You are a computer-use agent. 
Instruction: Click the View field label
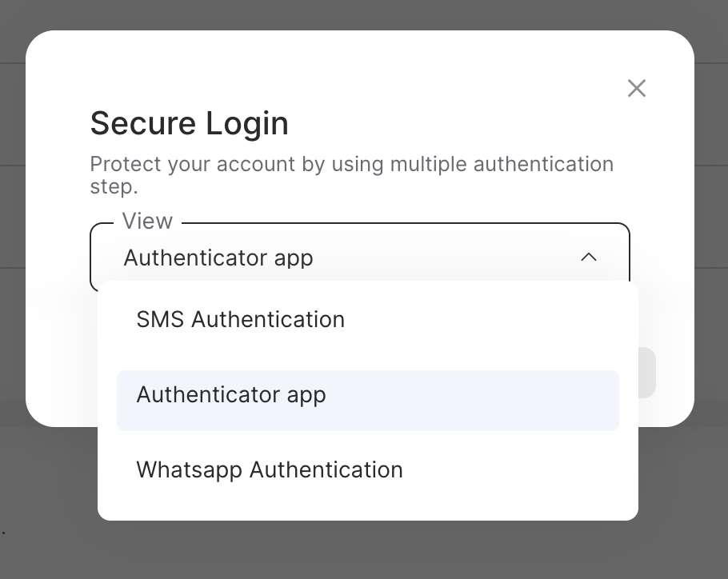[x=147, y=222]
